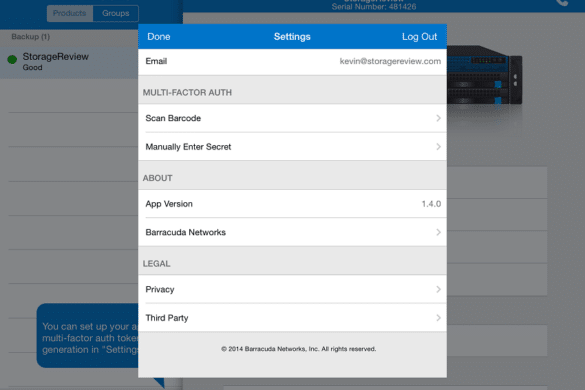Expand chevron next to Barracuda Networks
This screenshot has height=390, width=585.
(x=438, y=232)
